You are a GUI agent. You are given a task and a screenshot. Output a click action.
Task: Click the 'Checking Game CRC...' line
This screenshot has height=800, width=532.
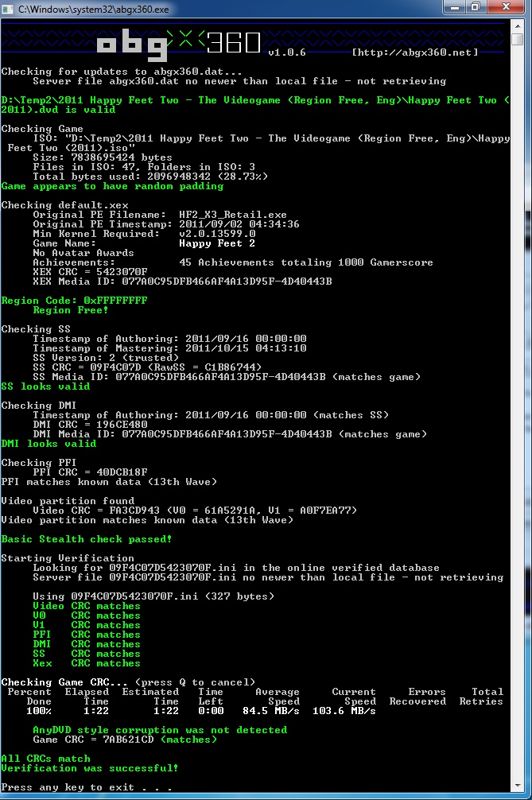(x=128, y=682)
